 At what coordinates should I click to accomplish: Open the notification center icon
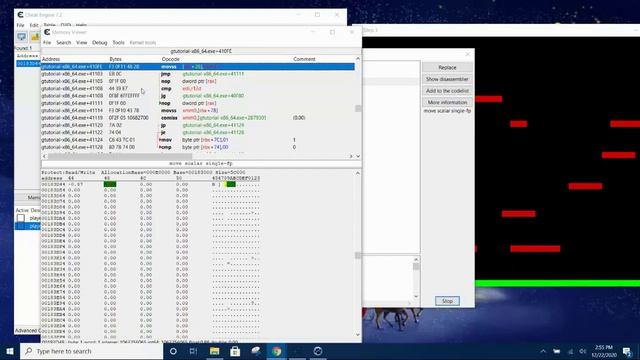627,351
